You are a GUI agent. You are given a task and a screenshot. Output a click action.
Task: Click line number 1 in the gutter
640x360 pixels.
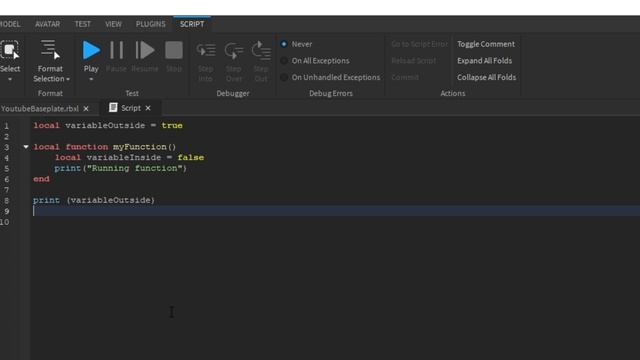pos(7,126)
